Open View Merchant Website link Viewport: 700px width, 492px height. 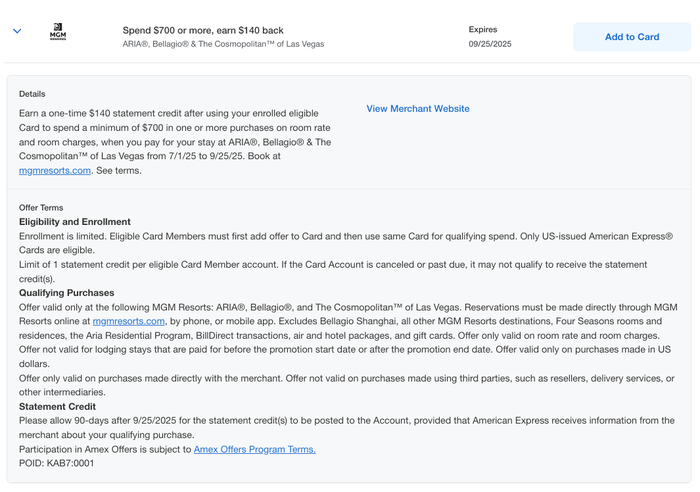coord(418,108)
